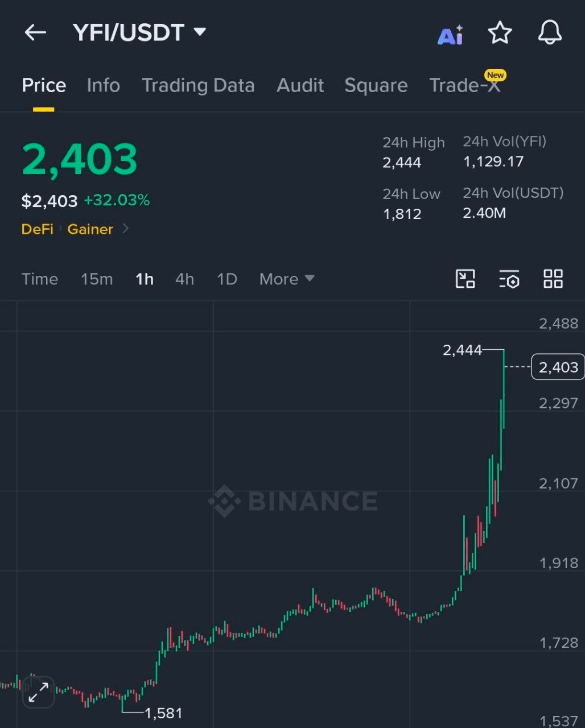Open the chart drawing tools icon
Image resolution: width=585 pixels, height=728 pixels.
[x=465, y=279]
